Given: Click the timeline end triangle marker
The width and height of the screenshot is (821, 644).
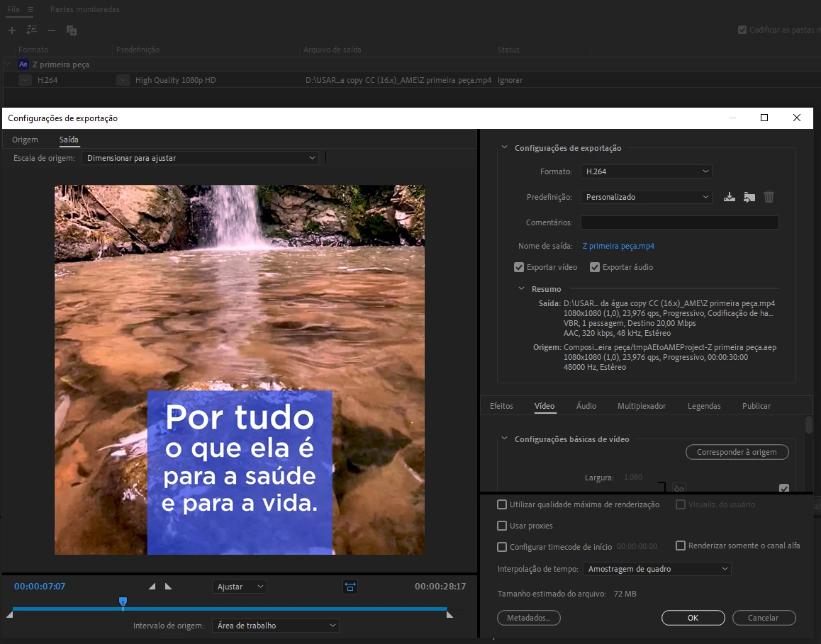Looking at the screenshot, I should 449,615.
